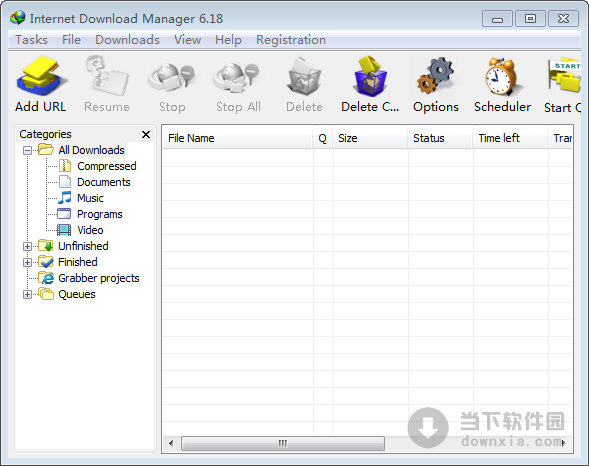Select the Music category label
The image size is (589, 466).
pyautogui.click(x=90, y=198)
